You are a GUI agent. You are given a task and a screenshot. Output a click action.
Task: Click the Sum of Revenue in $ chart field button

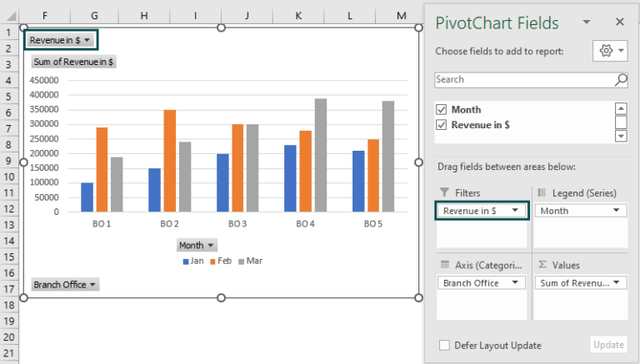point(73,62)
